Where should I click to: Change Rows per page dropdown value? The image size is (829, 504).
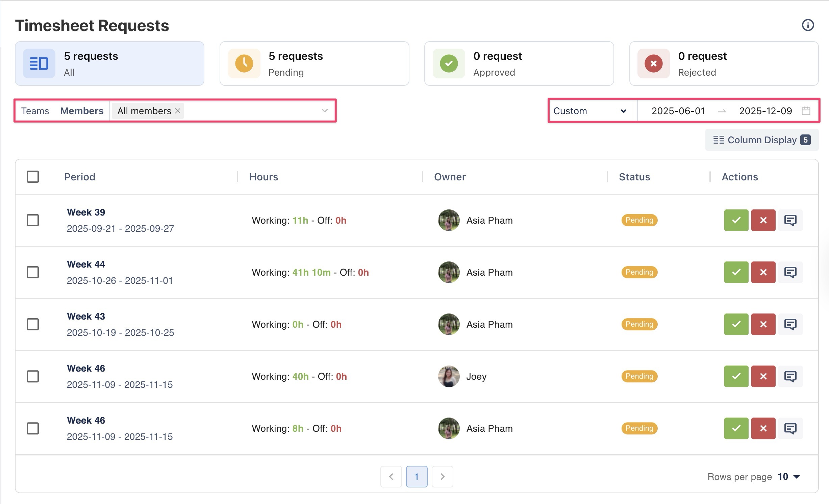coord(789,477)
